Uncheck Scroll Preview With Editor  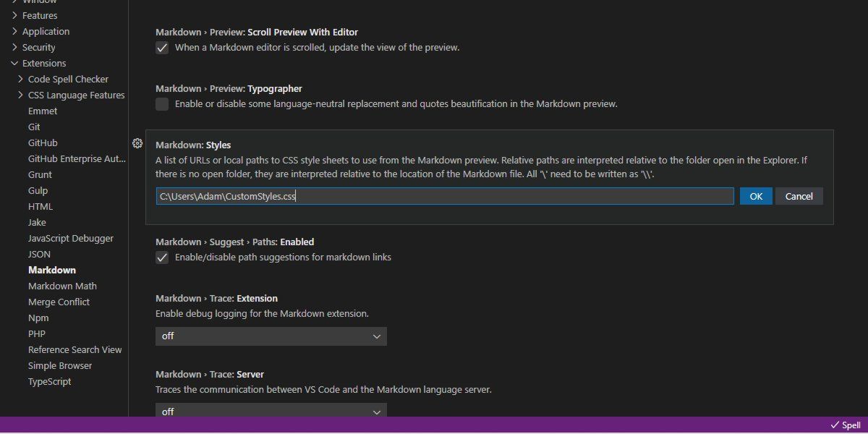point(162,47)
